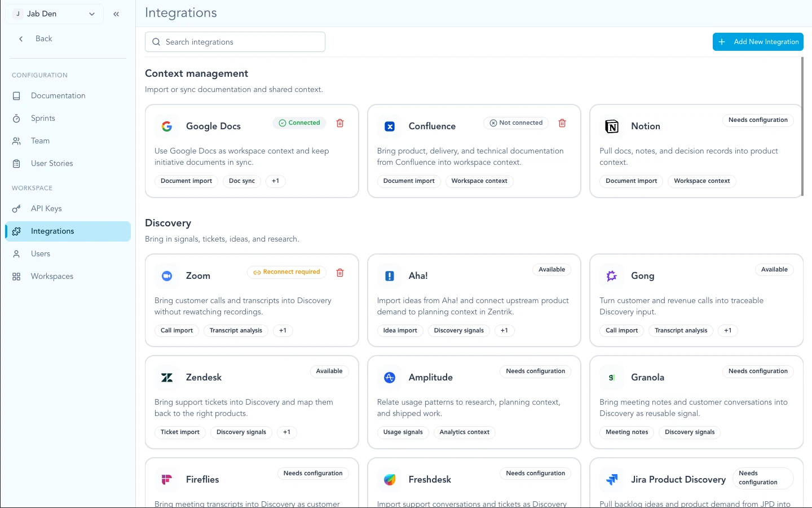Open the Documentation section icon in sidebar
Image resolution: width=812 pixels, height=508 pixels.
pyautogui.click(x=16, y=95)
